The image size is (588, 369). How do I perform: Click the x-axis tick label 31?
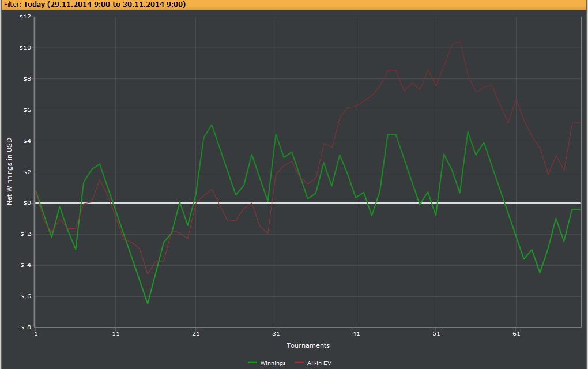[276, 333]
